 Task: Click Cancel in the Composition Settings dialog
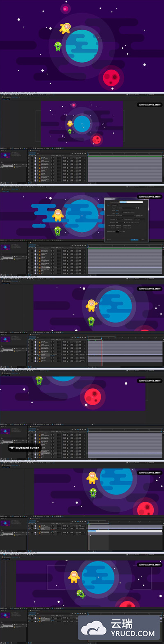tap(143, 240)
